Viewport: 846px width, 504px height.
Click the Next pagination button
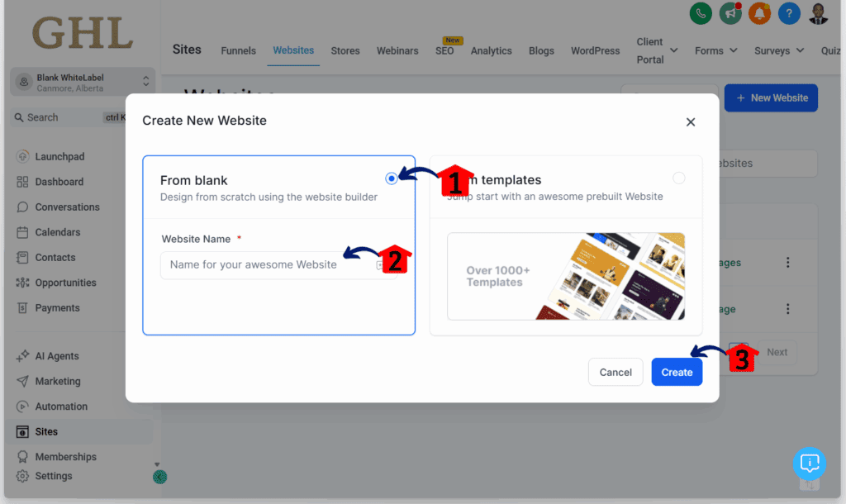click(x=777, y=352)
